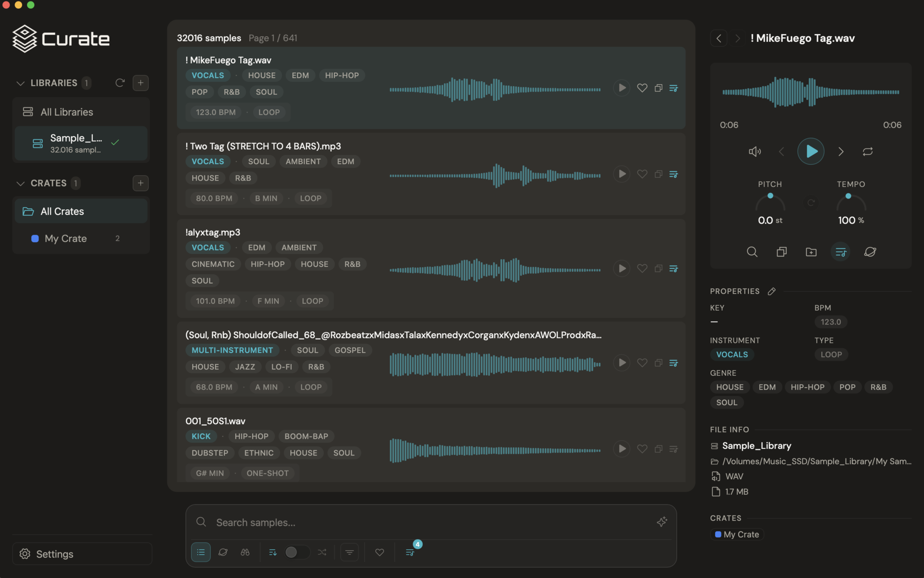Favorite the ! MikeFuego Tag.wav row heart
Screen dimensions: 924x578
(x=642, y=88)
